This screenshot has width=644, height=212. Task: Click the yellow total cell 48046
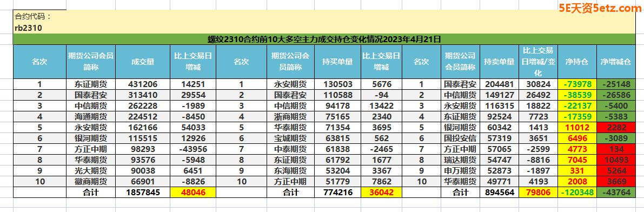[x=192, y=192]
